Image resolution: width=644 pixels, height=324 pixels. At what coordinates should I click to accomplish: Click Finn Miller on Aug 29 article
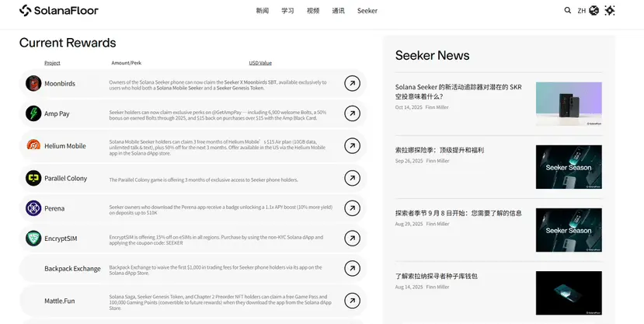(x=438, y=224)
